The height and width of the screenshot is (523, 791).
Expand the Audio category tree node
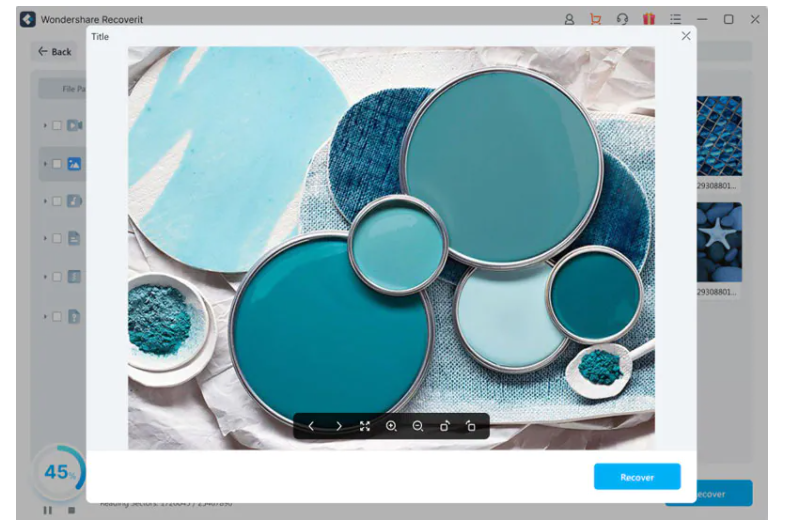[x=45, y=201]
